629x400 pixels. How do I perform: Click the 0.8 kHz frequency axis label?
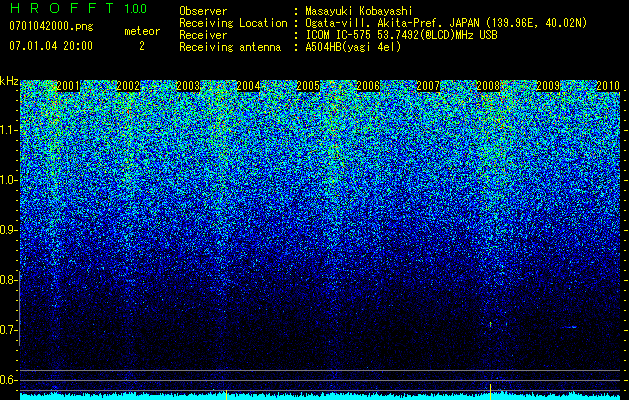[x=8, y=280]
